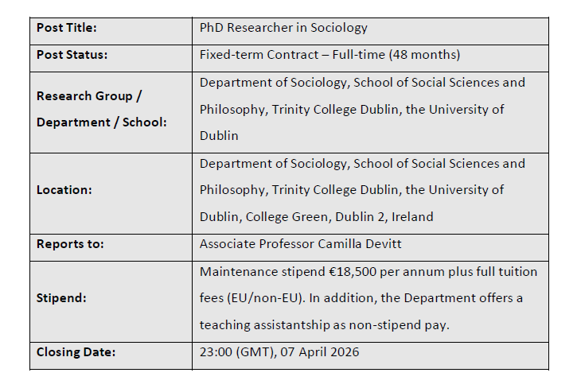Click the 'Stipend:' label cell
581x392 pixels.
62,298
